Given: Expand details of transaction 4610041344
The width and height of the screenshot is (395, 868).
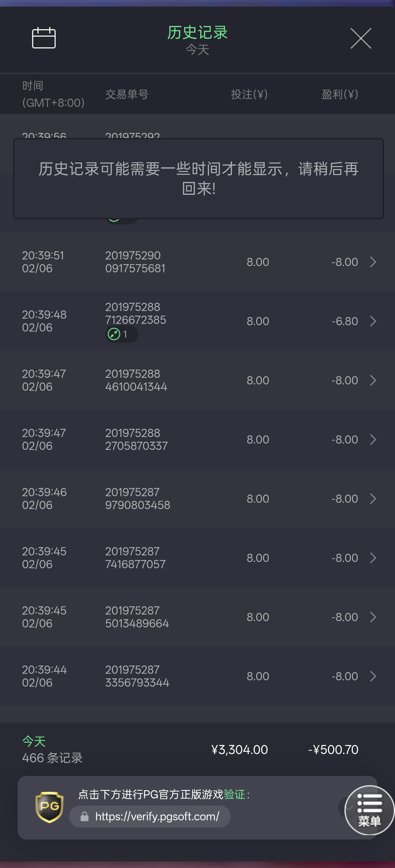Looking at the screenshot, I should (373, 380).
